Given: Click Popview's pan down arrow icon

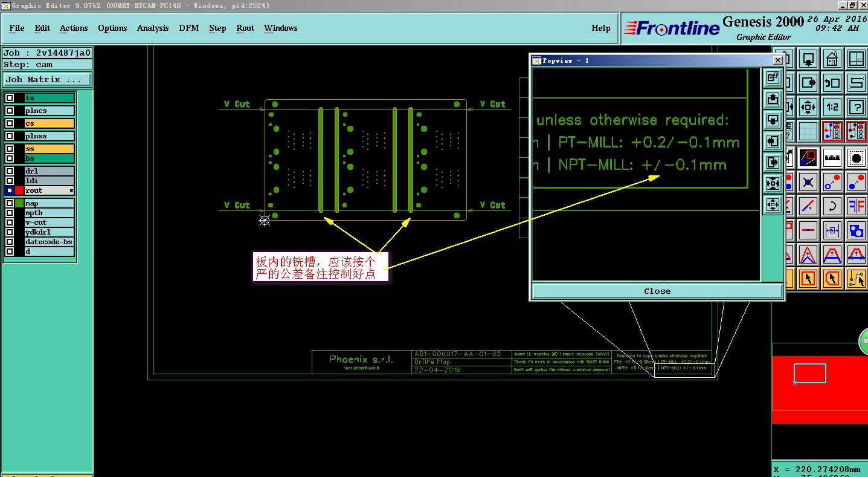Looking at the screenshot, I should pos(773,120).
